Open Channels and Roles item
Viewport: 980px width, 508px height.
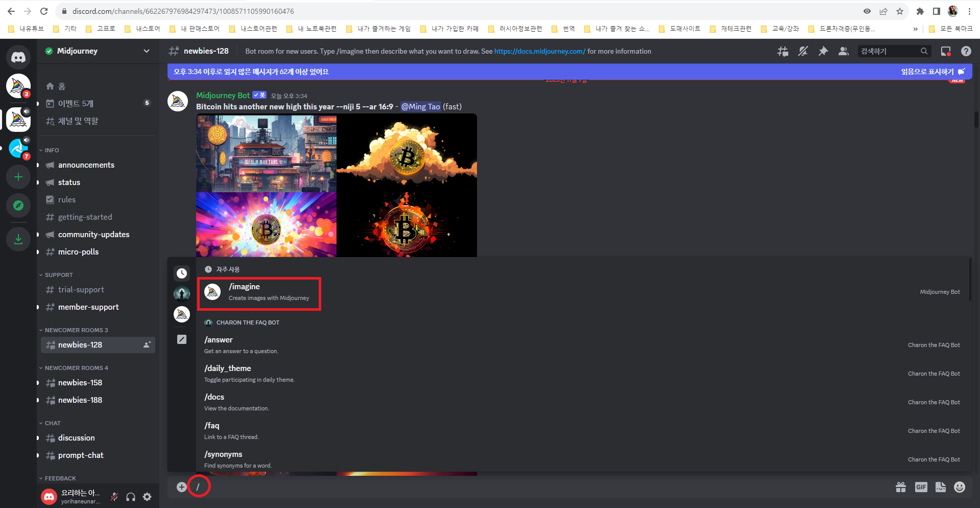pyautogui.click(x=98, y=121)
